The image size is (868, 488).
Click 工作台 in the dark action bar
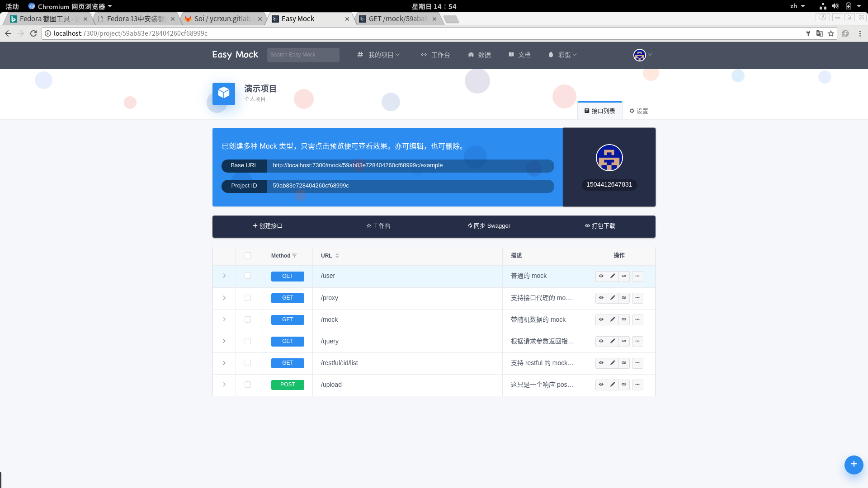378,226
